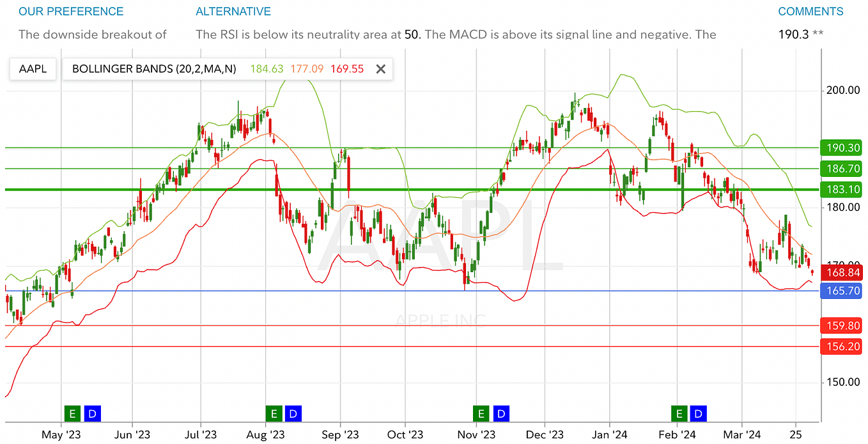
Task: Click the 190.30 resistance price tag
Action: click(841, 148)
